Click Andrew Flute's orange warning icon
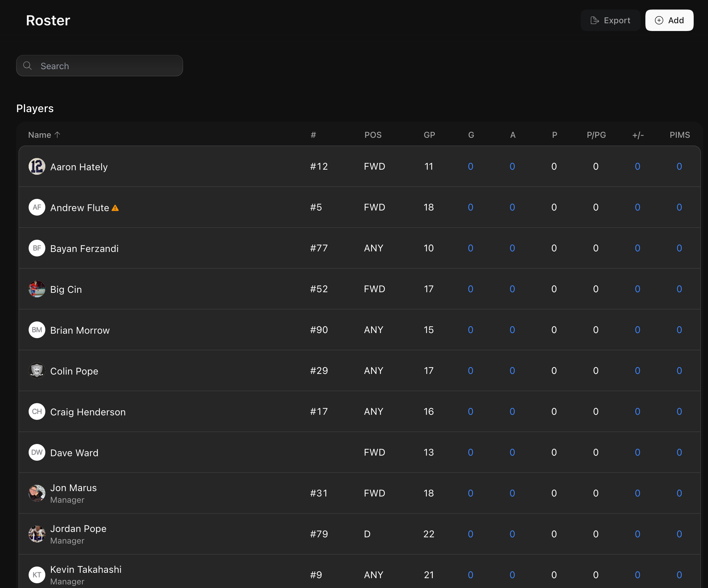 (115, 208)
